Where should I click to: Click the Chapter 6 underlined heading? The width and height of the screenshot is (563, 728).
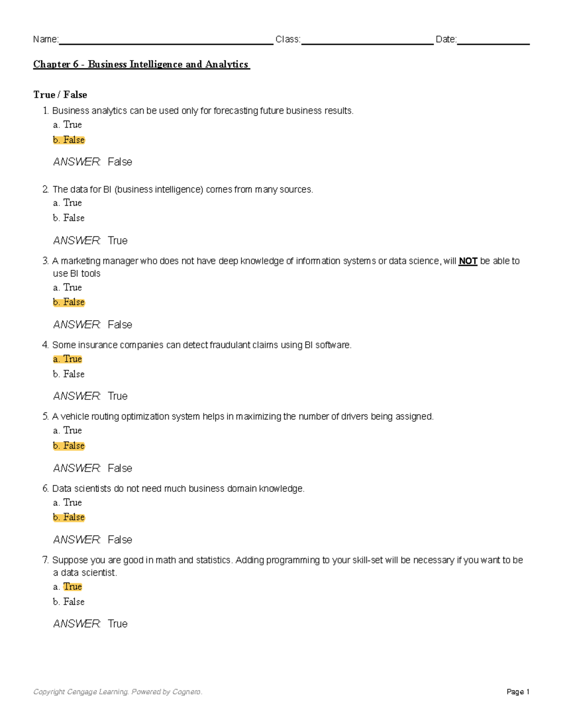[141, 64]
